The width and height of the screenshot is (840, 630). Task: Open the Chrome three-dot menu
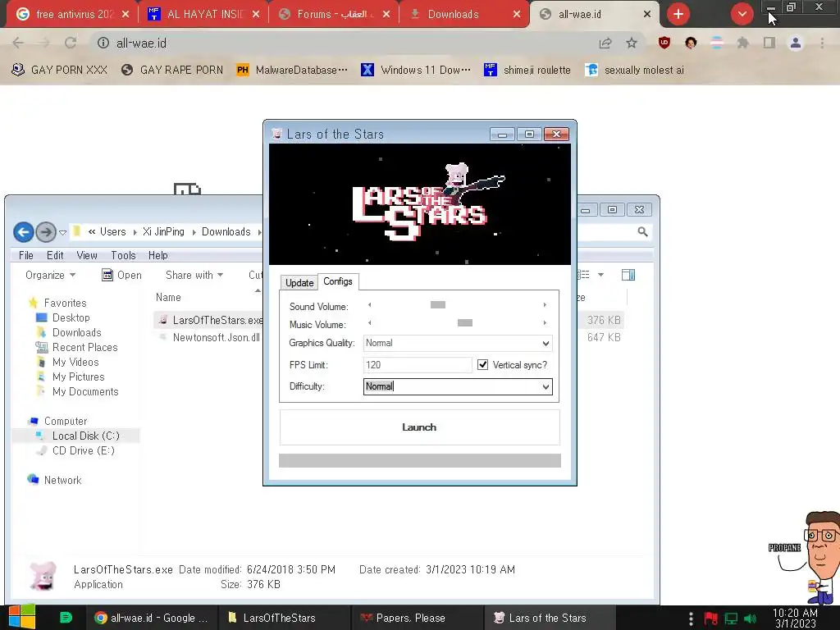[x=822, y=43]
